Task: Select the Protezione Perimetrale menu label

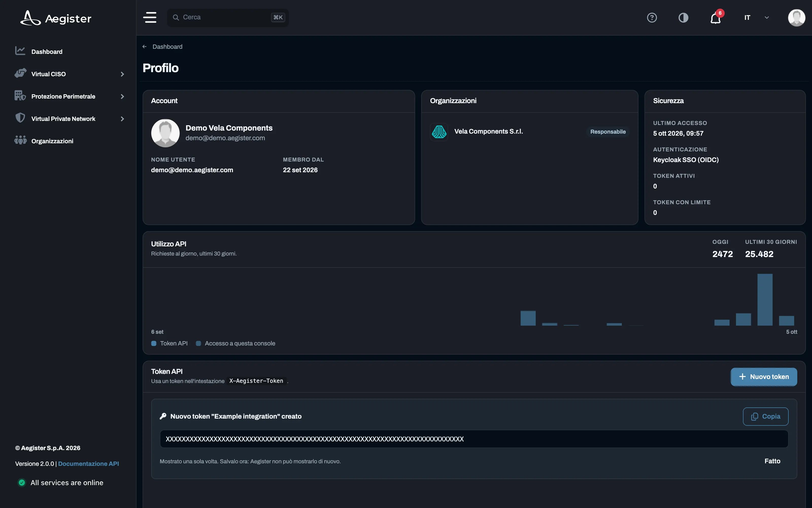Action: (63, 97)
